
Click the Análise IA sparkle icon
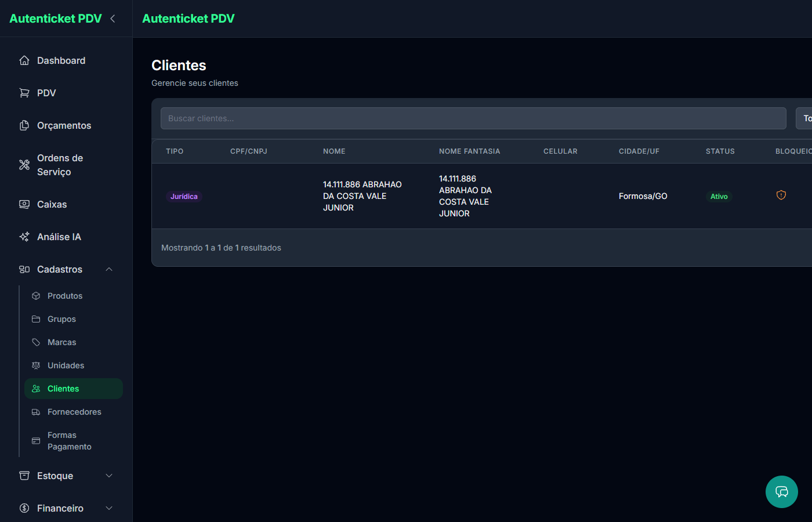click(24, 237)
